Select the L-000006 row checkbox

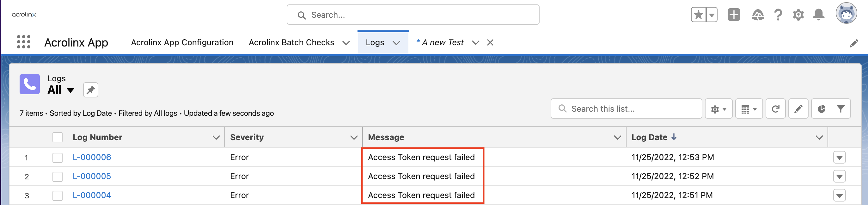58,158
